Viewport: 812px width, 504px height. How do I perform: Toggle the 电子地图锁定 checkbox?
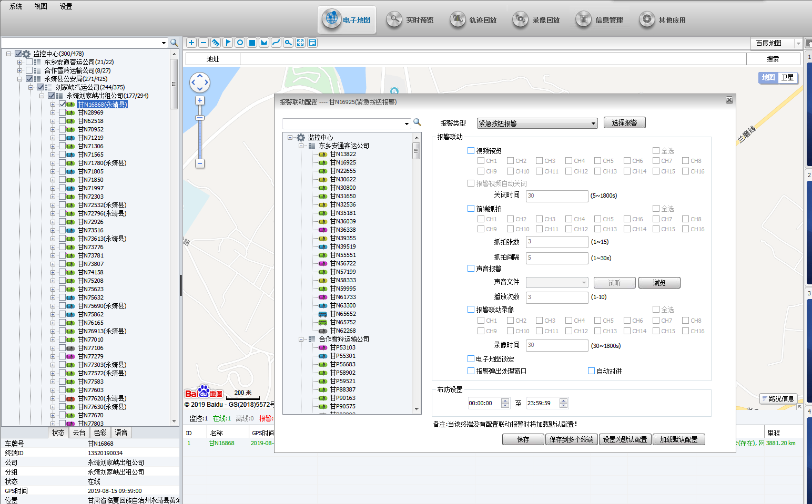pyautogui.click(x=471, y=359)
